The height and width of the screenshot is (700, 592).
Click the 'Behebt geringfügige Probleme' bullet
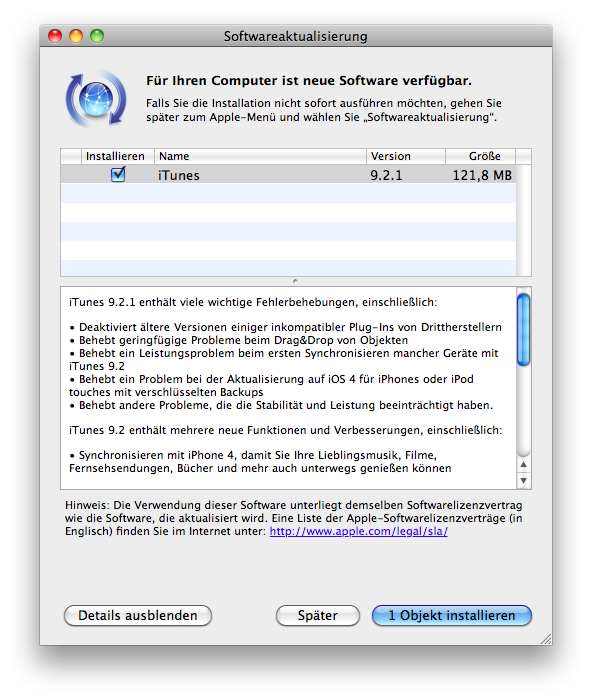tap(238, 340)
